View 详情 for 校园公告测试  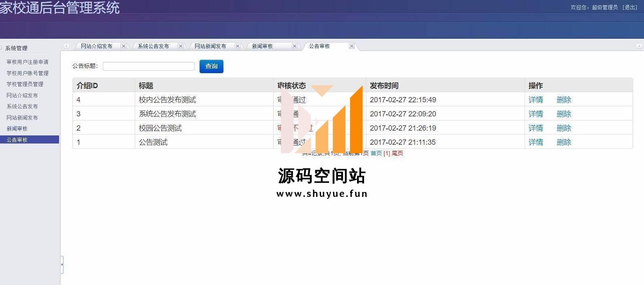point(536,128)
